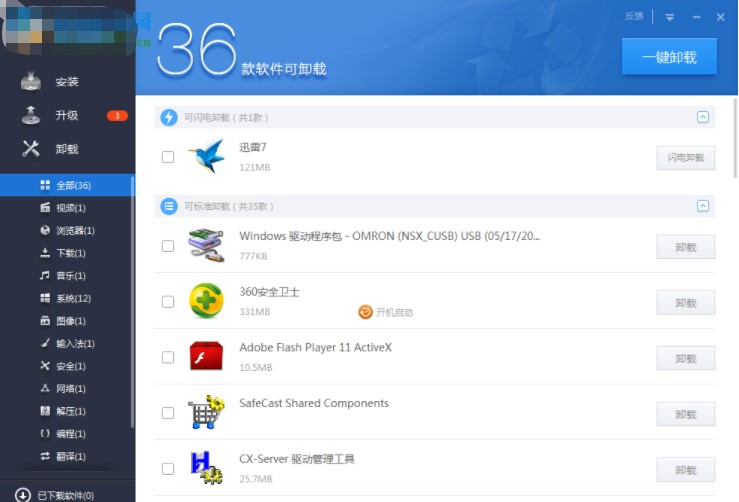
Task: Click the swap arrows icon beside 翻译(1)
Action: [45, 456]
